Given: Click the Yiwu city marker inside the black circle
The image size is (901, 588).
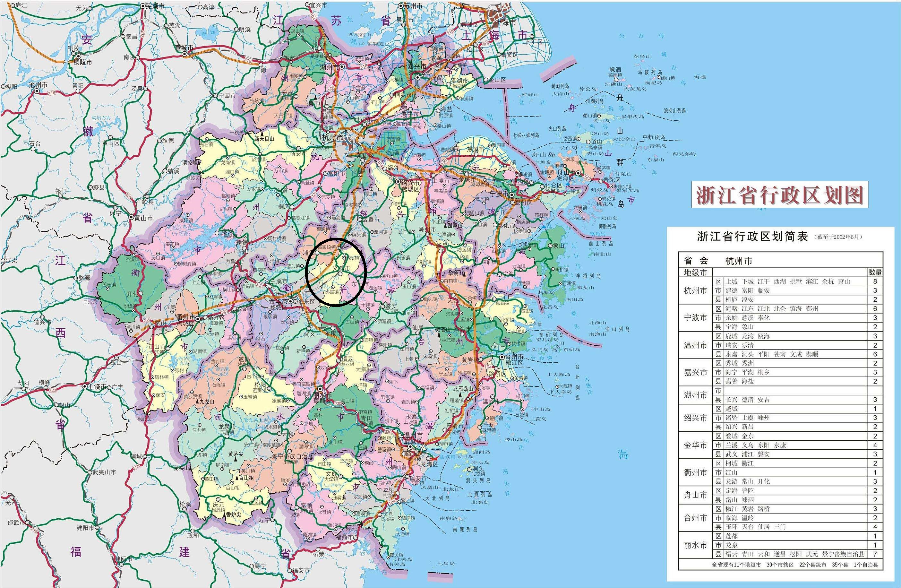Looking at the screenshot, I should [x=340, y=274].
